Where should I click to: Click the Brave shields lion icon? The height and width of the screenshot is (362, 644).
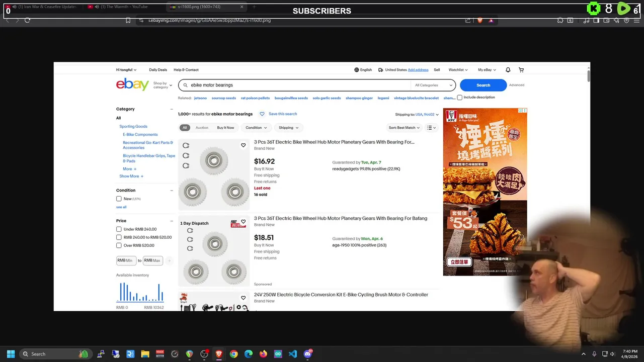[479, 20]
